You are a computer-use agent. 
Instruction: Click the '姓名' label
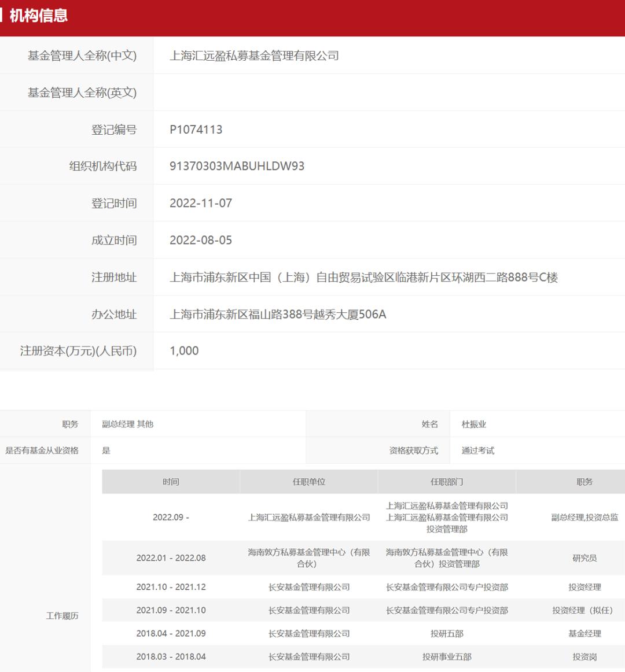pos(430,424)
